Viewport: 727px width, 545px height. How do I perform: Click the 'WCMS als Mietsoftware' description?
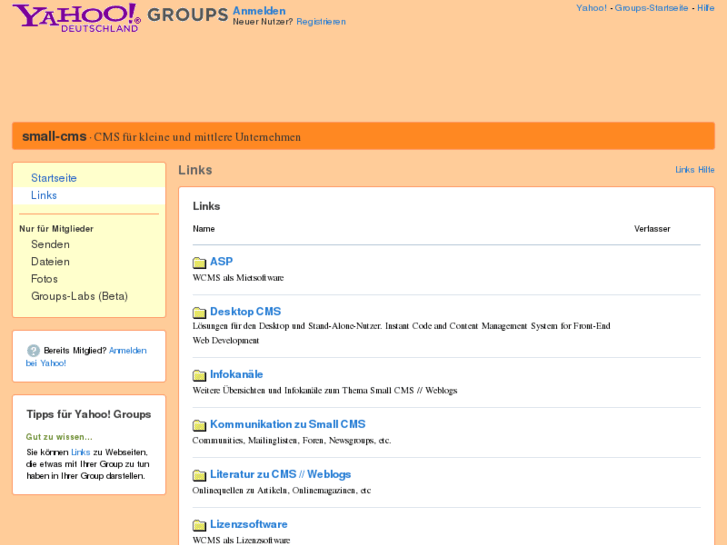pyautogui.click(x=238, y=278)
